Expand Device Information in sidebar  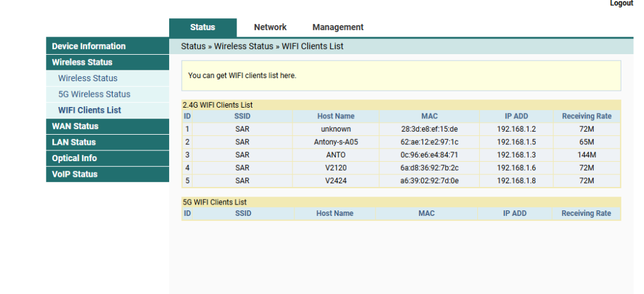coord(89,46)
